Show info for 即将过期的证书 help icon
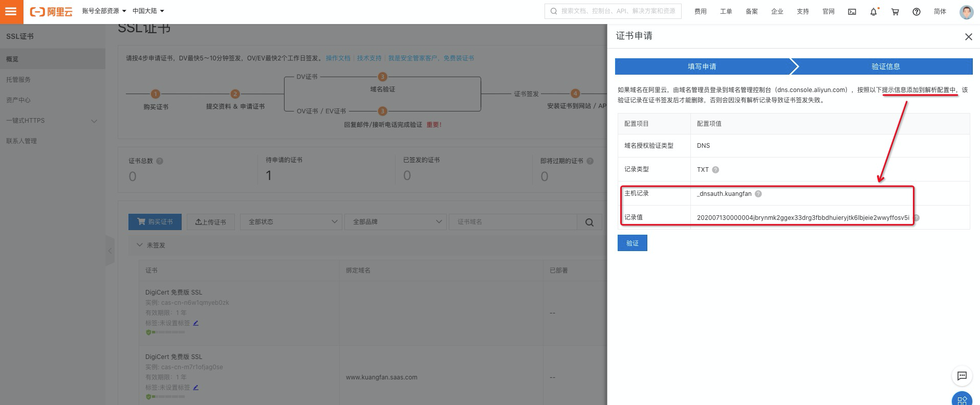Image resolution: width=980 pixels, height=405 pixels. (x=590, y=161)
